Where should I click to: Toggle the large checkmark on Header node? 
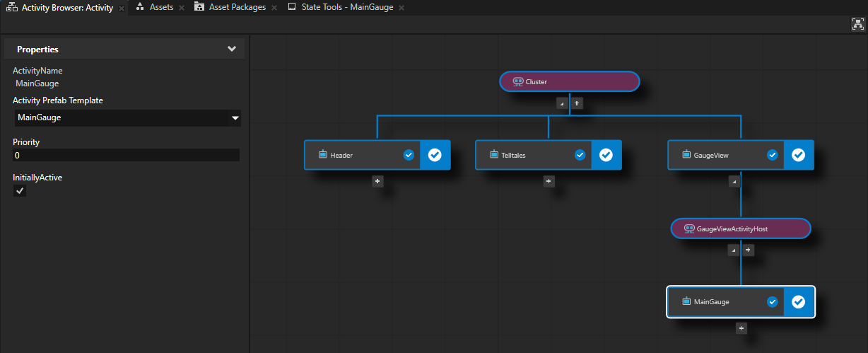435,155
